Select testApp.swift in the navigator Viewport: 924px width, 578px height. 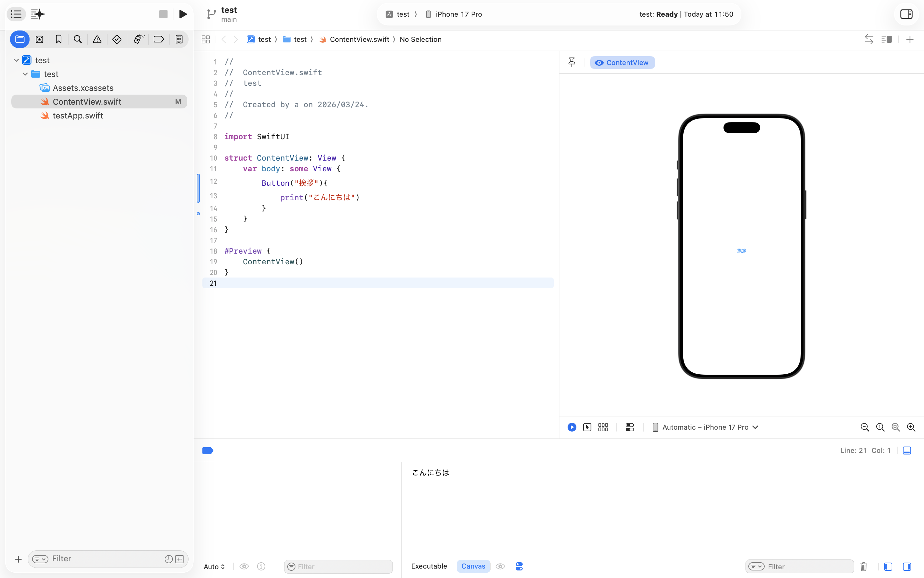[78, 115]
